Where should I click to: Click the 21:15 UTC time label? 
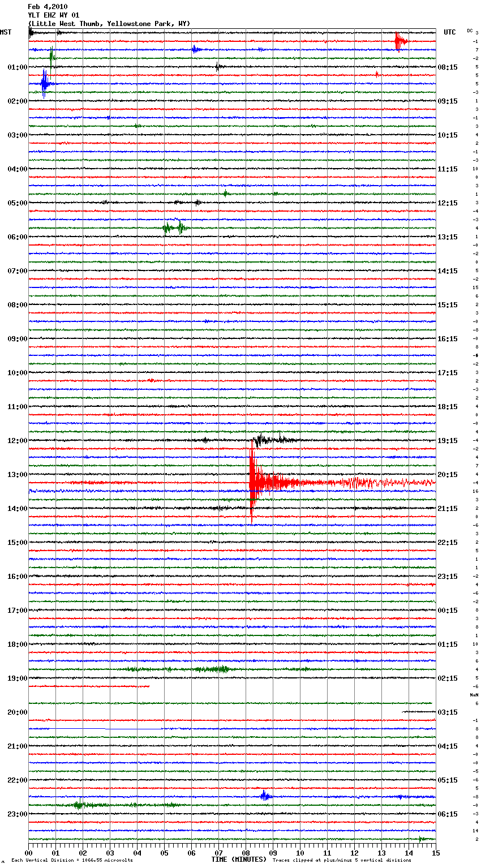click(448, 509)
